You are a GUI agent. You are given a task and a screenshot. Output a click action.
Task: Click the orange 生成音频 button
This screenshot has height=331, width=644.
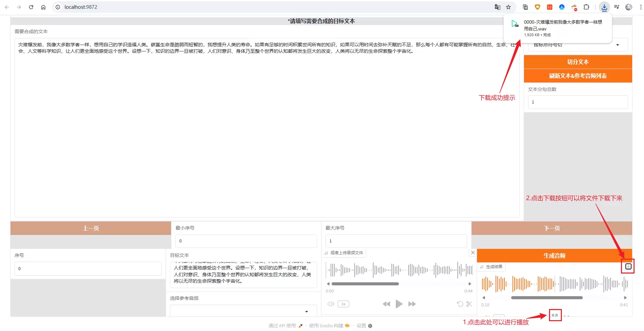click(554, 256)
